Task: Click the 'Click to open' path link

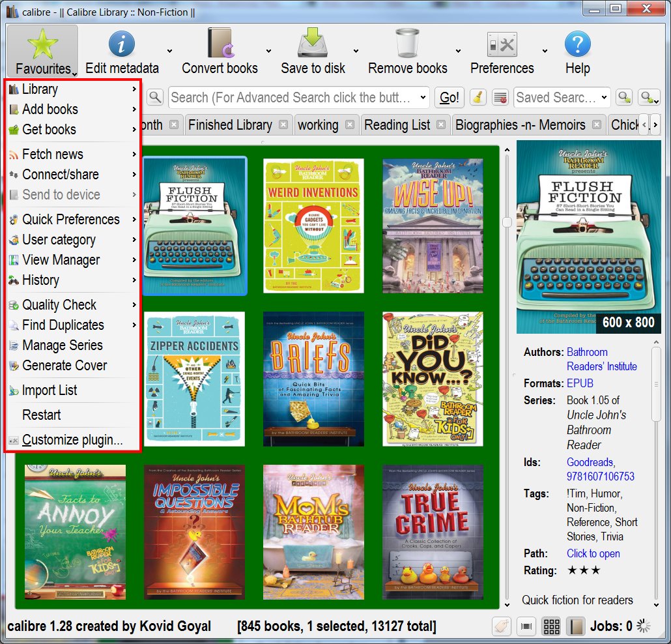Action: [x=593, y=553]
